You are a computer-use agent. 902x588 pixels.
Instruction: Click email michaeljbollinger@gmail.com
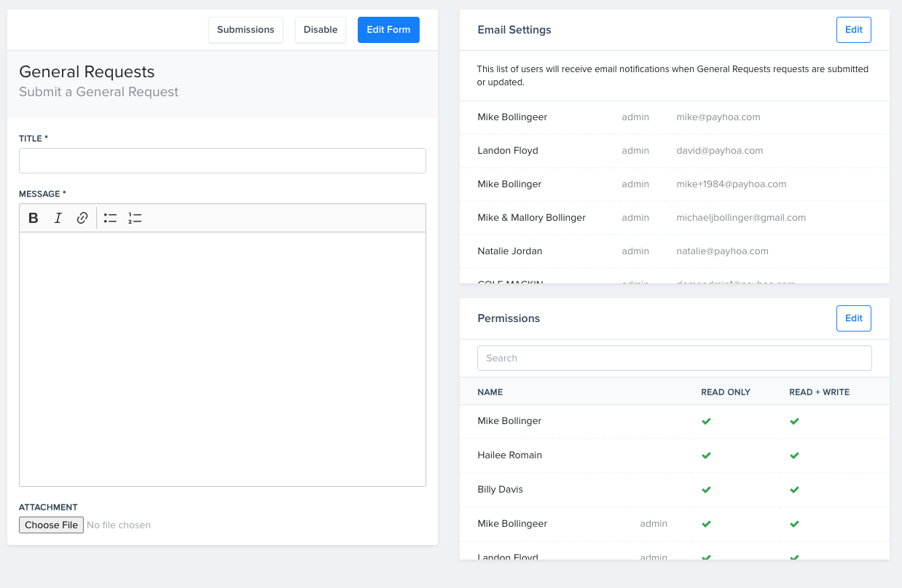coord(741,218)
